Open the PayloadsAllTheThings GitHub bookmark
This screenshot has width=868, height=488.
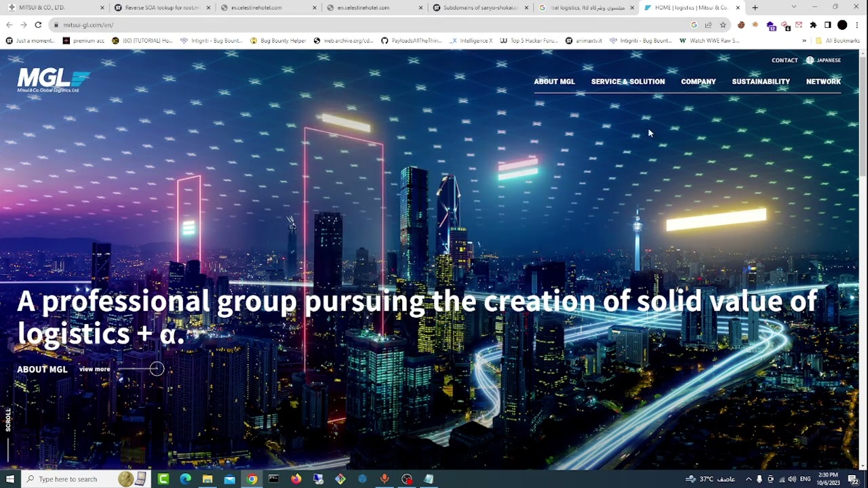[x=412, y=41]
